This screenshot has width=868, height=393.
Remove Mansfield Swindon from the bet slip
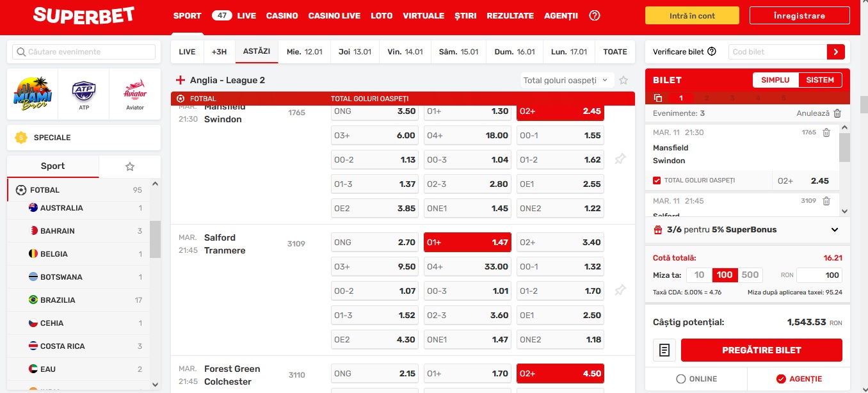[826, 132]
